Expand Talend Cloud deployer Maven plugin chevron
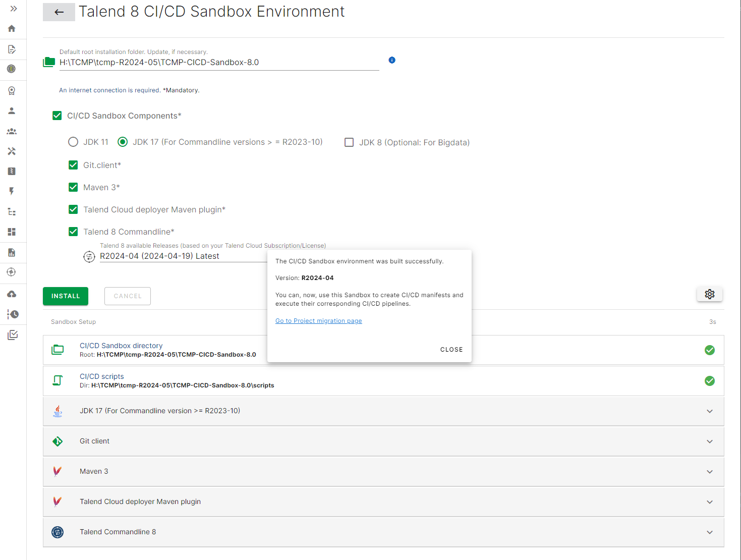This screenshot has height=560, width=741. [x=710, y=502]
